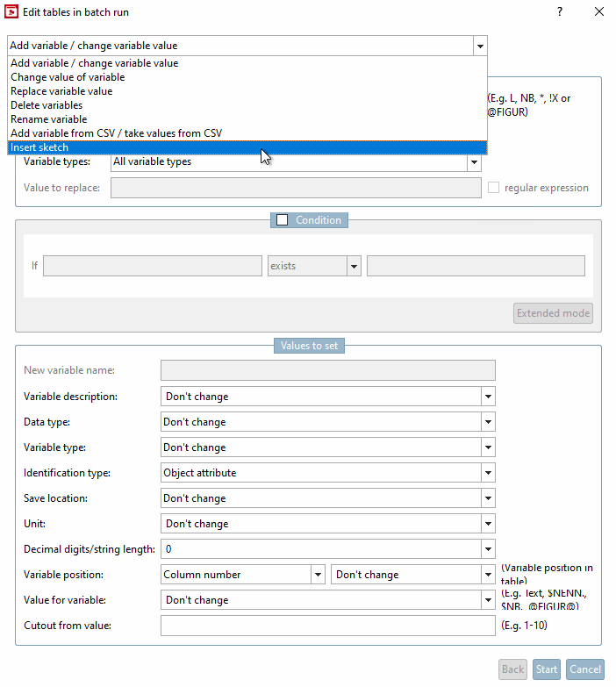Collapse the top action combo box arrow
Viewport: 616px width, 687px height.
480,46
